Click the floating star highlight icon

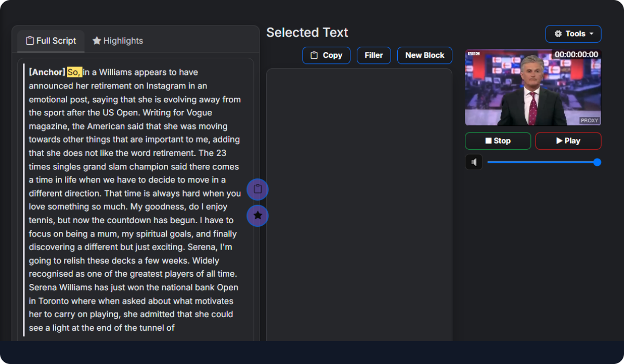click(x=257, y=215)
